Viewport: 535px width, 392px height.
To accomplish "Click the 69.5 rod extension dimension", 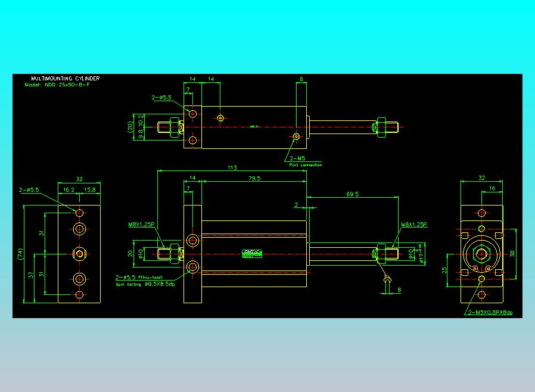I will (x=353, y=194).
